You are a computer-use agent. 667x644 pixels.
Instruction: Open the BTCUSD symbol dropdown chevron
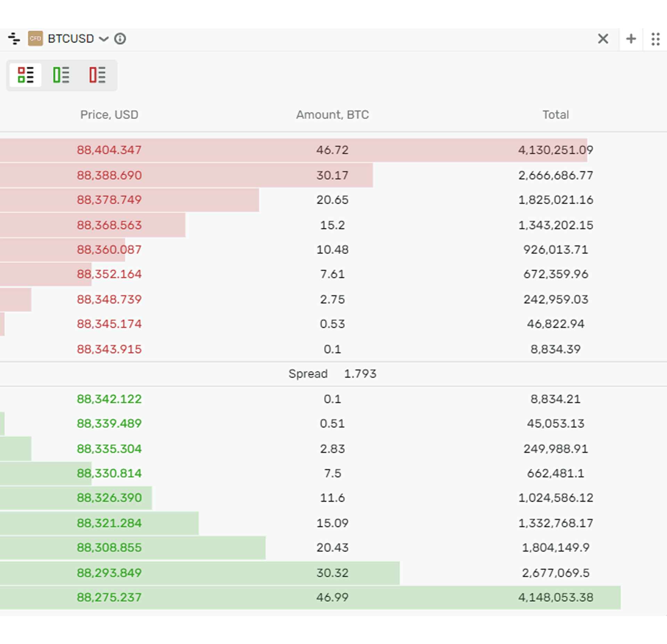click(x=103, y=39)
